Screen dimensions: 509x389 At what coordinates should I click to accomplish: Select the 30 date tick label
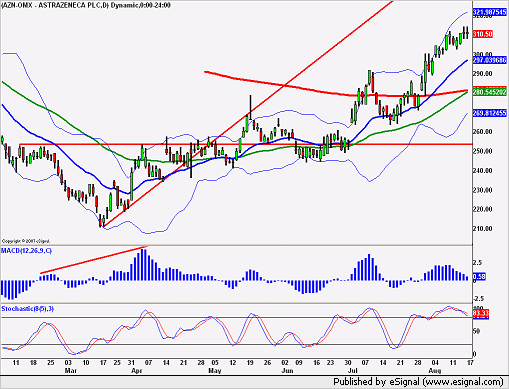click(x=348, y=363)
